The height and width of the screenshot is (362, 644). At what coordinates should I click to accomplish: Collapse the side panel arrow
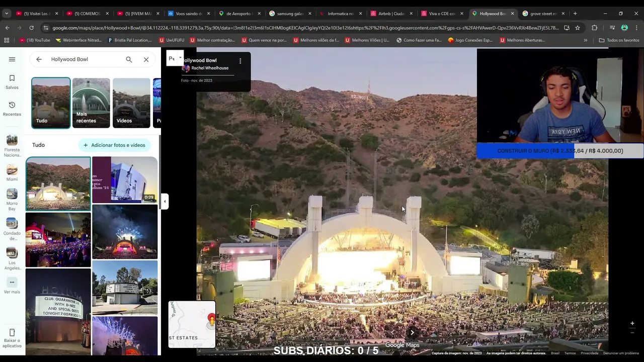pyautogui.click(x=165, y=201)
